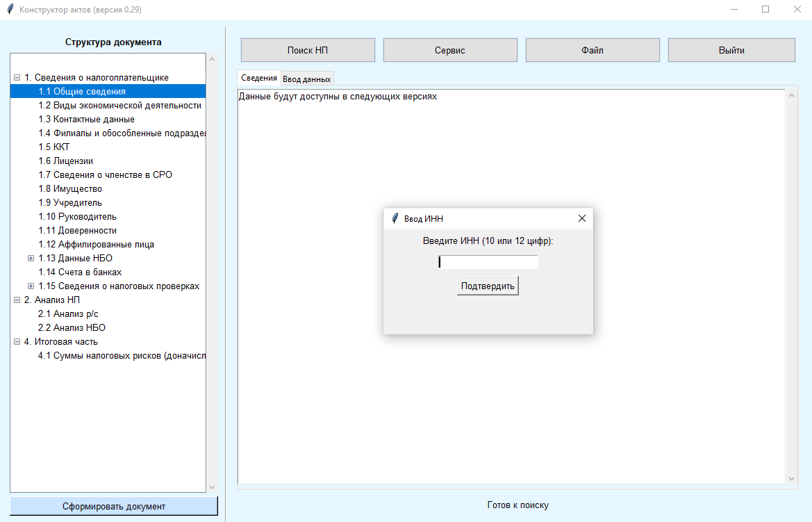The image size is (812, 522).
Task: Expand 1.15 tax audits information node
Action: click(31, 286)
